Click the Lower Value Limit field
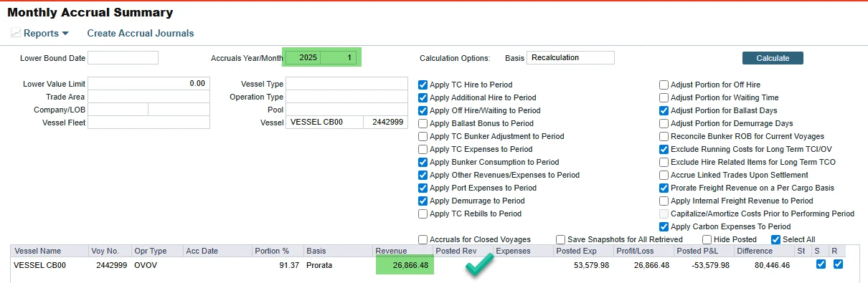Image resolution: width=868 pixels, height=283 pixels. pos(148,83)
